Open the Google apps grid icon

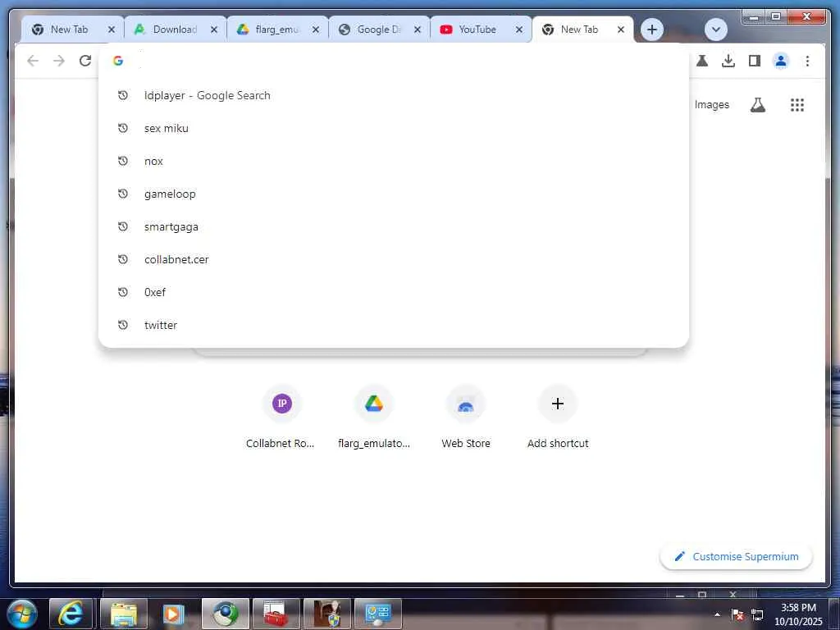(x=797, y=105)
